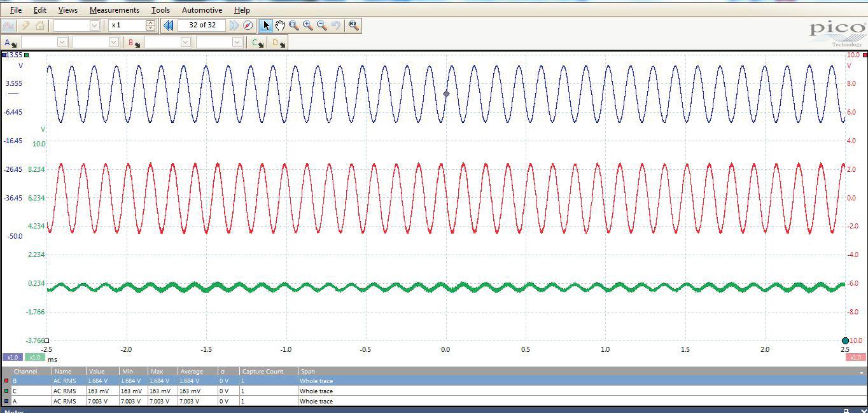Viewport: 868px width, 413px height.
Task: Click the zoom out magnifier icon
Action: tap(322, 25)
